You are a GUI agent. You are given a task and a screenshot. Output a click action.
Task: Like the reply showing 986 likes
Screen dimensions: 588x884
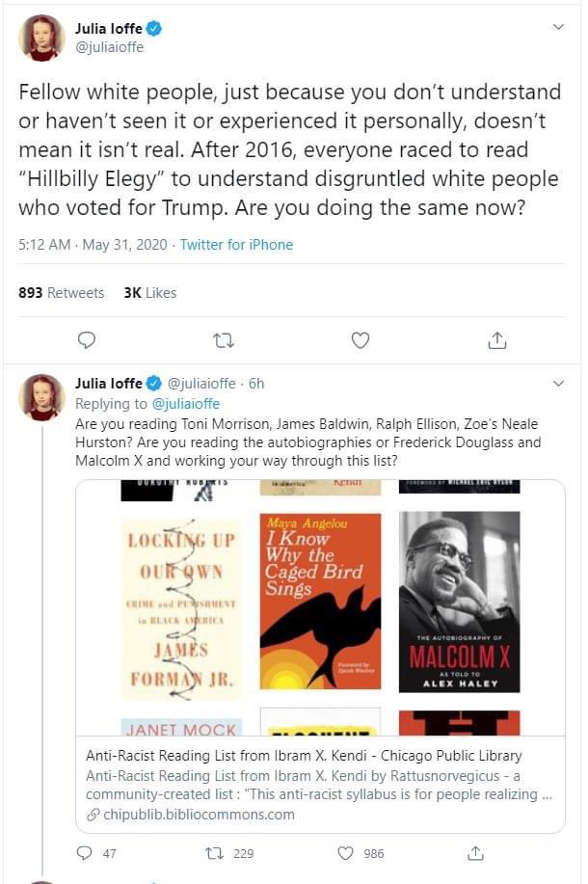click(x=346, y=853)
